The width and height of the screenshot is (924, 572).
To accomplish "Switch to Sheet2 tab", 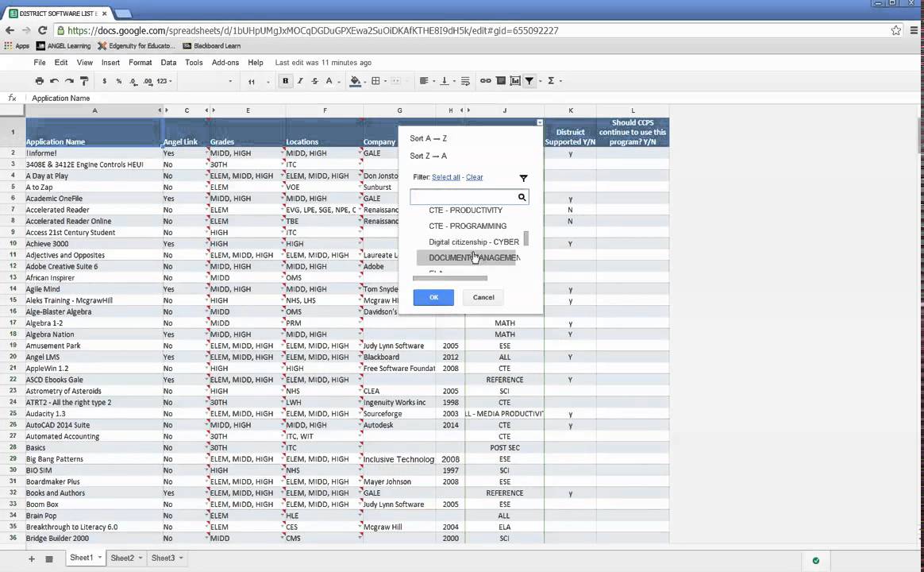I will coord(122,558).
